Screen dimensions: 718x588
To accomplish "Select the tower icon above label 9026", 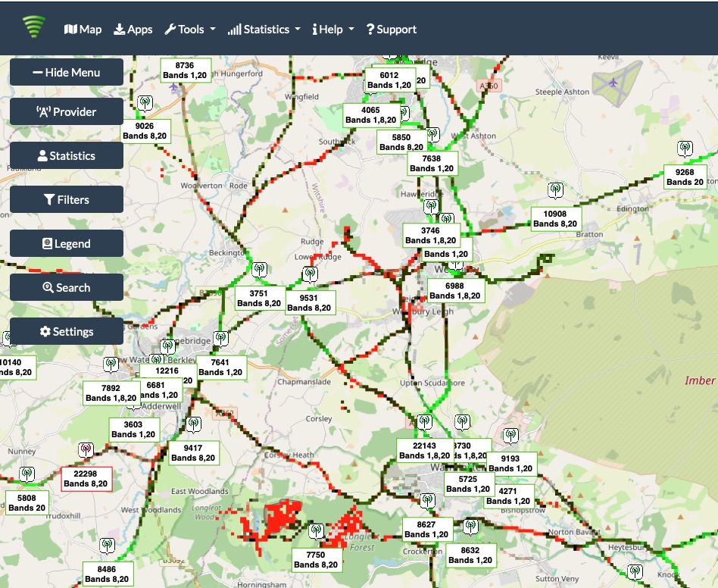I will click(x=144, y=103).
